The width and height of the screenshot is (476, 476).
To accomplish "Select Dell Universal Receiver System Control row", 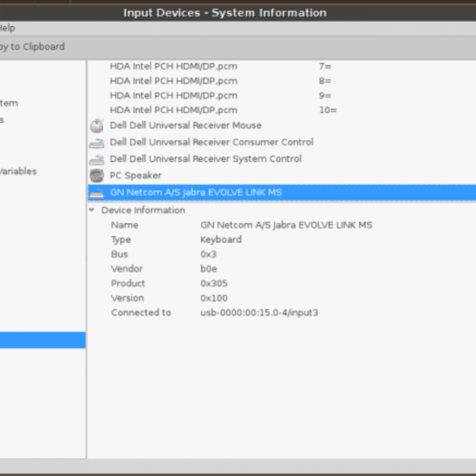I will [x=282, y=159].
